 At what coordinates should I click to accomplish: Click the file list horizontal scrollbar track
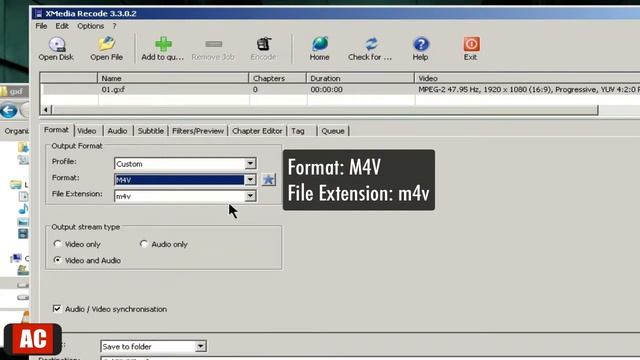[324, 110]
